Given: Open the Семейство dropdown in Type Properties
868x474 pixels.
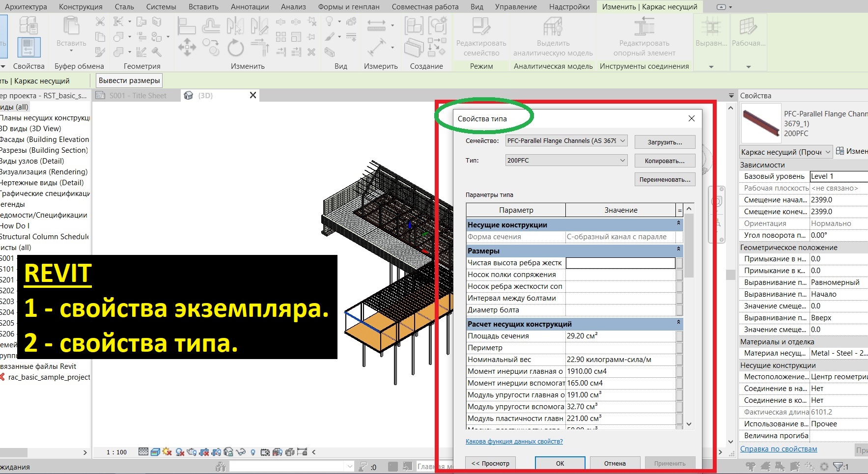Looking at the screenshot, I should point(565,141).
